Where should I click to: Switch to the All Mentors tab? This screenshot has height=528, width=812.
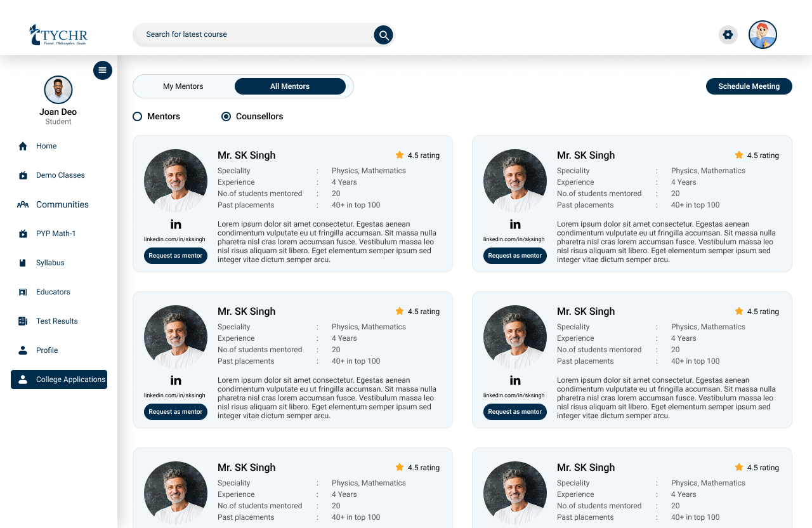pos(290,86)
